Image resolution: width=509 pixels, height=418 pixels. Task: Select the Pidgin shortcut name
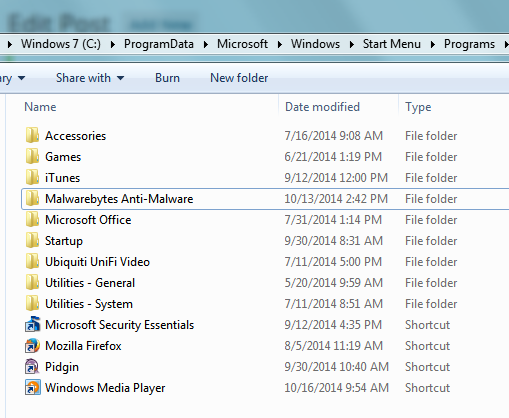coord(62,367)
